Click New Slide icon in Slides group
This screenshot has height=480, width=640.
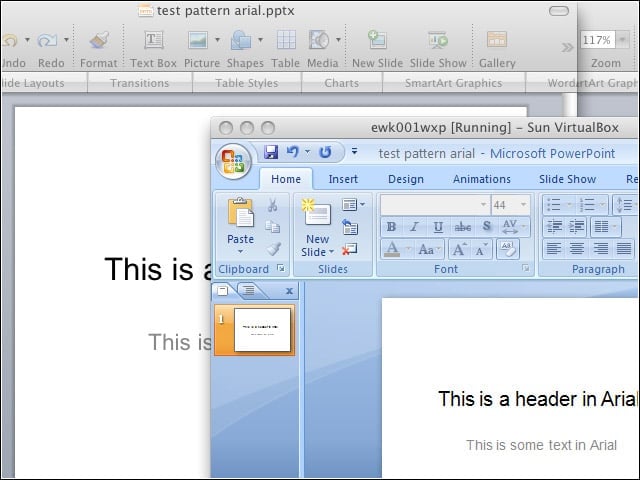[316, 212]
